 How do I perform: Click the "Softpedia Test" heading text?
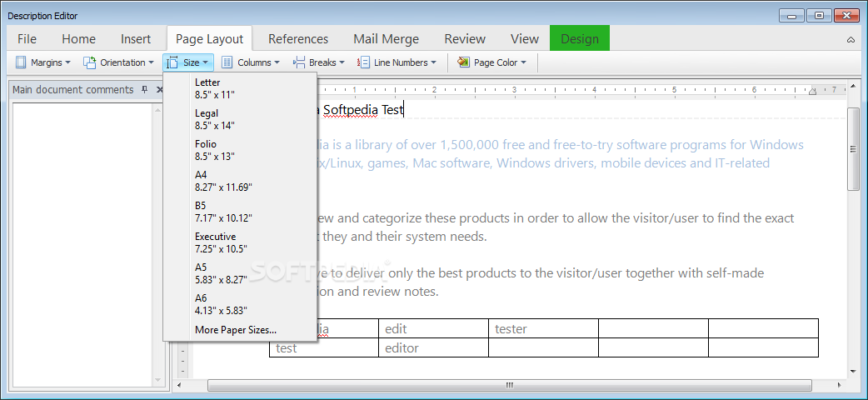363,110
